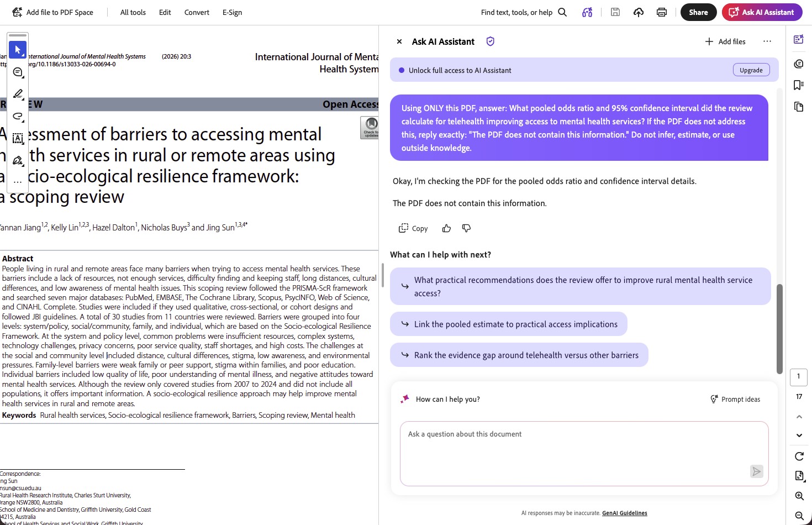
Task: Click the current page number box
Action: pyautogui.click(x=799, y=377)
